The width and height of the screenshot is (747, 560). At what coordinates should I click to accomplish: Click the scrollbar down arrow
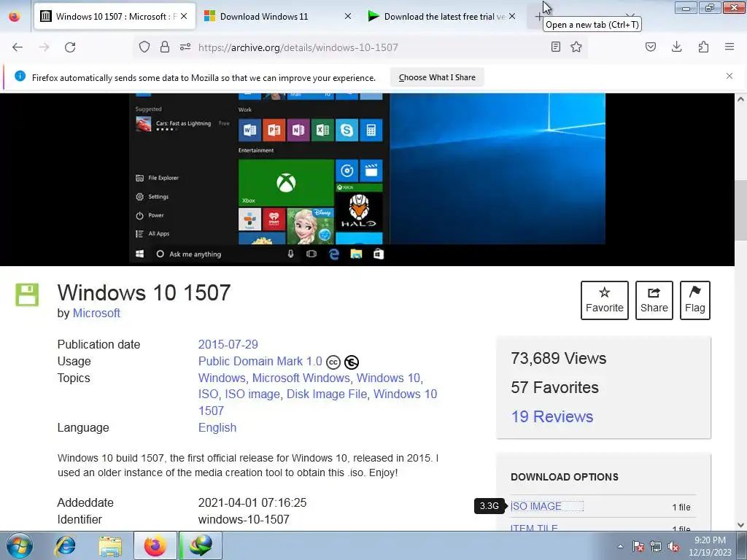740,525
